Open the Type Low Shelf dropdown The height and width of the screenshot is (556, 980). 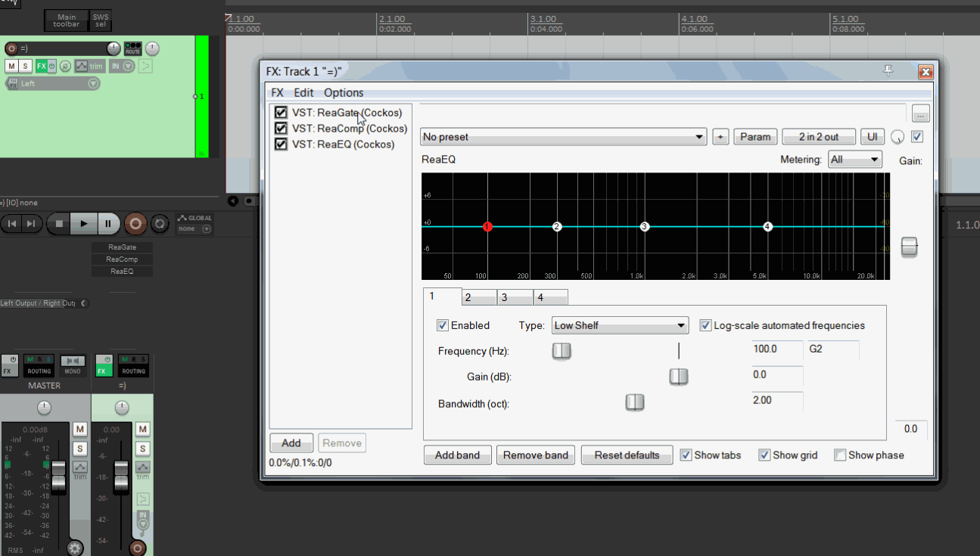click(620, 325)
